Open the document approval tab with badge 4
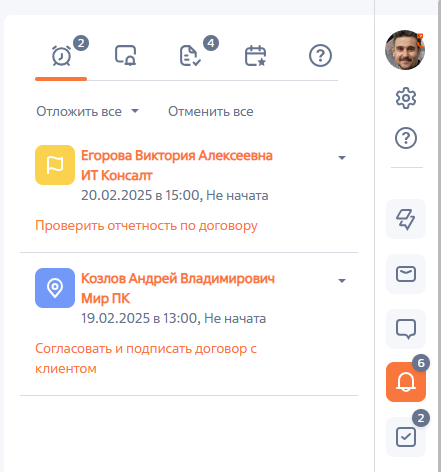 click(x=190, y=55)
